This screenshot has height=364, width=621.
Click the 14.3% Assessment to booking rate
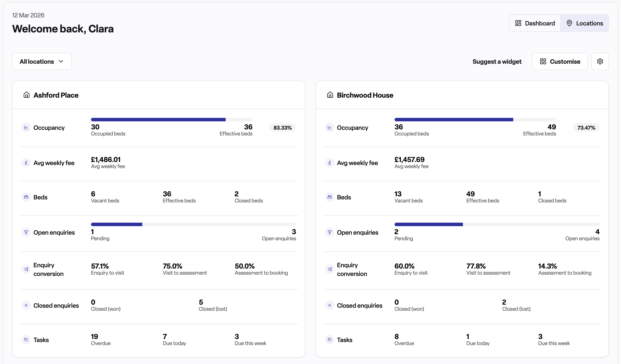tap(547, 266)
